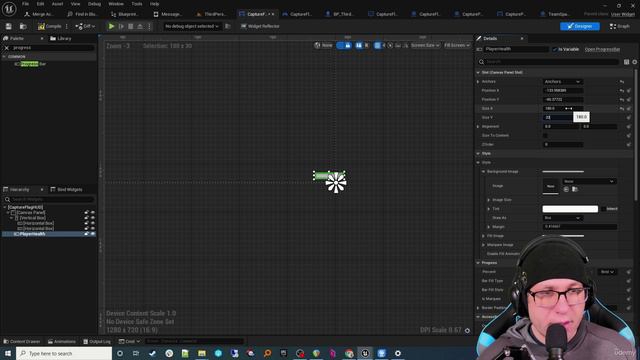The image size is (640, 360).
Task: Click the Windows Start button
Action: (x=8, y=353)
